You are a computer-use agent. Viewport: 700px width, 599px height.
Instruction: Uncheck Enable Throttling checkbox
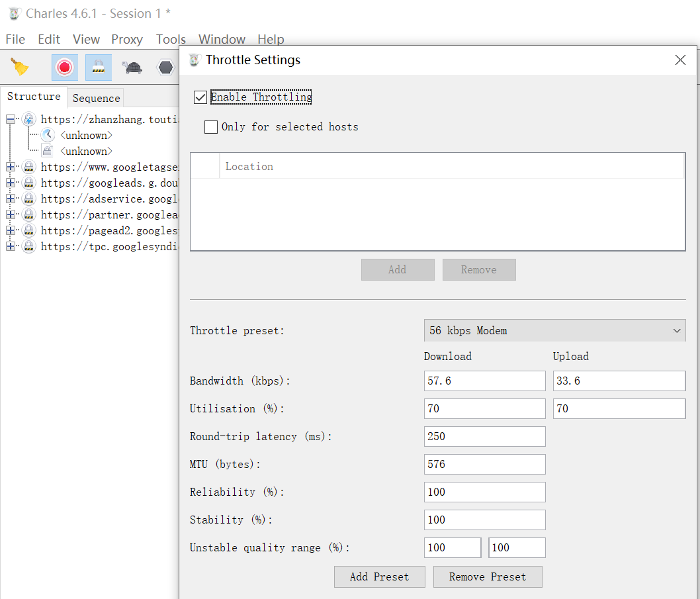click(x=200, y=97)
